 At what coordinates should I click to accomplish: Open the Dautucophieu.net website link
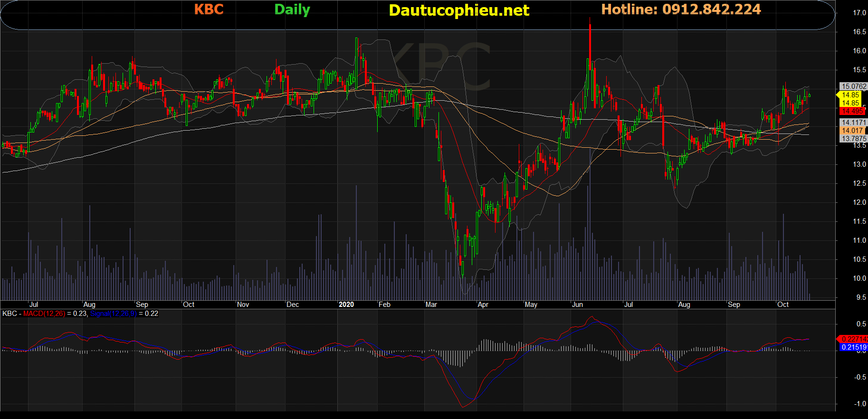(458, 10)
